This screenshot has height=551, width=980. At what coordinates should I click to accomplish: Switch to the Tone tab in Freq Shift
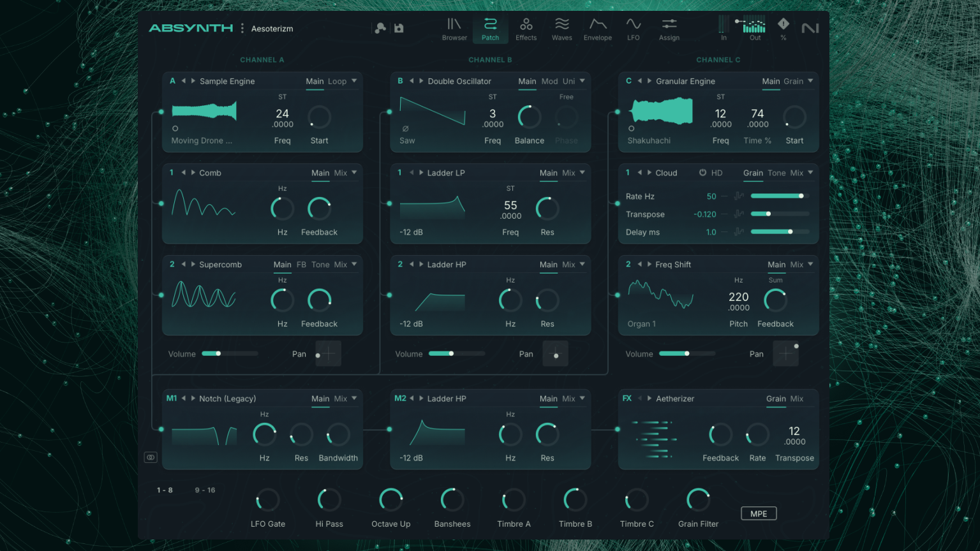[776, 172]
